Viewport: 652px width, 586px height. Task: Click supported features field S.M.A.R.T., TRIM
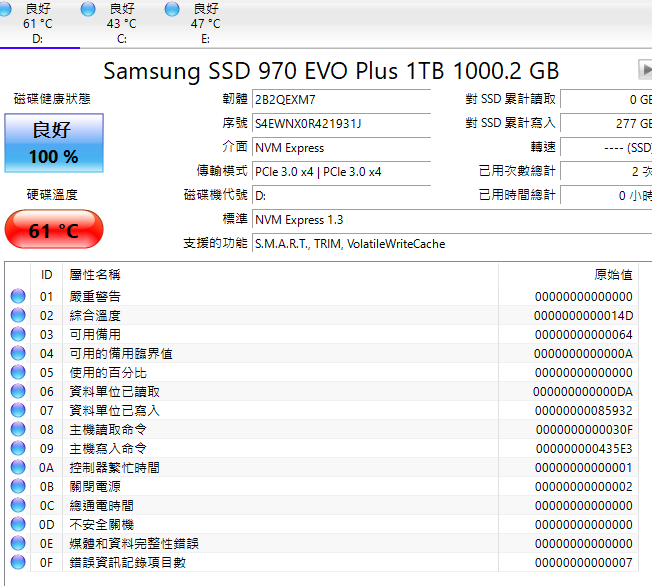tap(452, 244)
